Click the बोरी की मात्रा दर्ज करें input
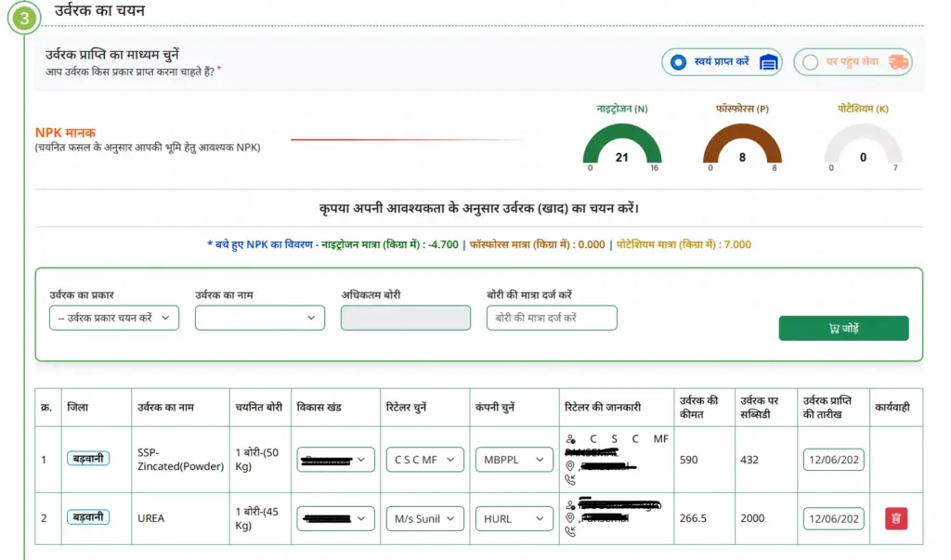This screenshot has width=951, height=560. [552, 318]
